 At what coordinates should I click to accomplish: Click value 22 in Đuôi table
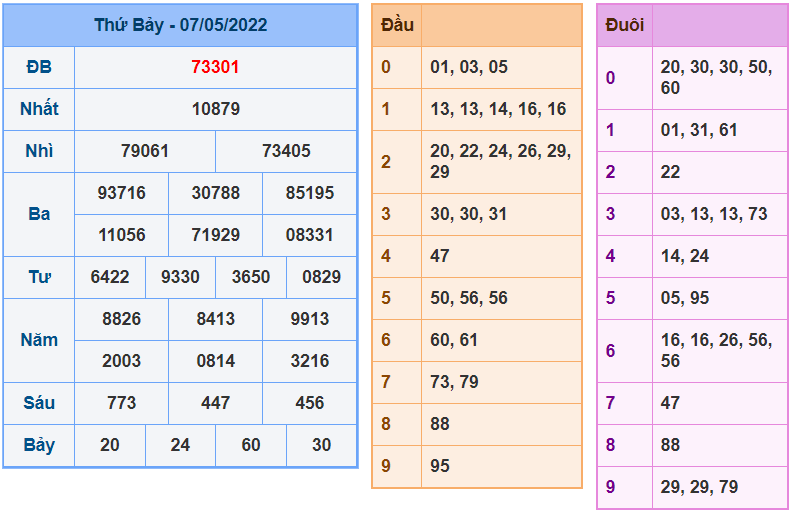pos(670,172)
